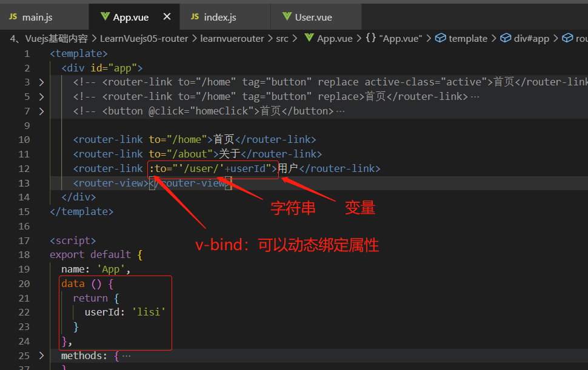Click the "App.vue" braces symbol breadcrumb
Image resolution: width=588 pixels, height=370 pixels.
click(x=401, y=39)
